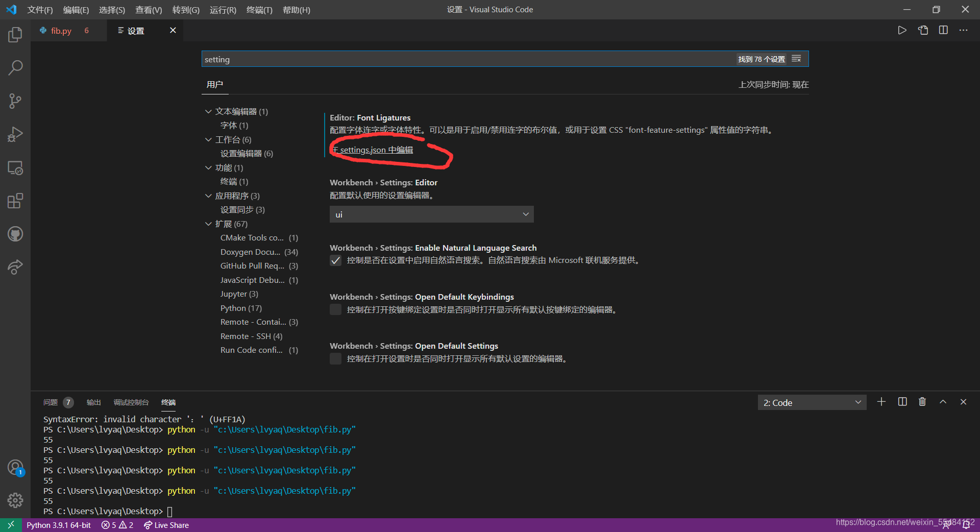
Task: Select 设置编辑器 (6) in settings tree
Action: [x=247, y=154]
